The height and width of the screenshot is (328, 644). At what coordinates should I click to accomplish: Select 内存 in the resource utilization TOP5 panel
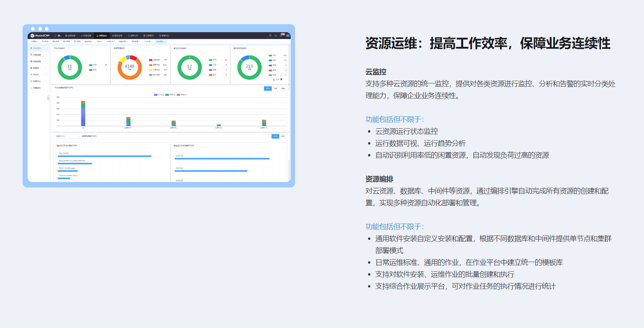point(283,136)
